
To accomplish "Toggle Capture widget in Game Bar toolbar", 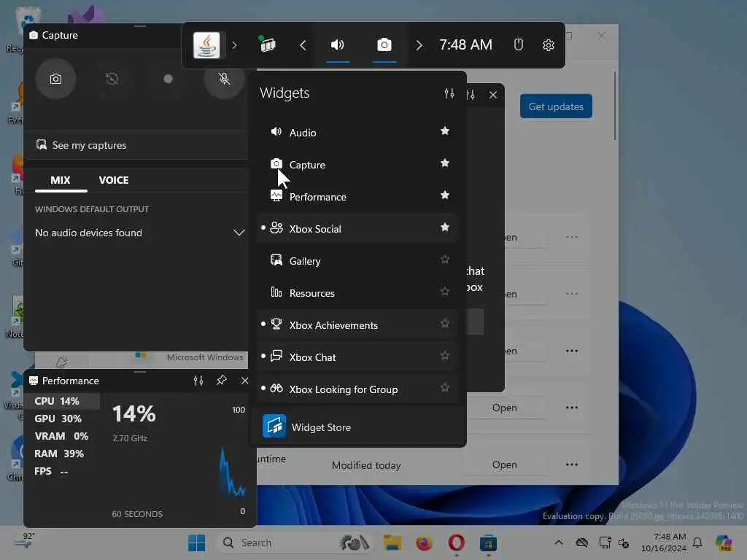I will click(x=384, y=45).
